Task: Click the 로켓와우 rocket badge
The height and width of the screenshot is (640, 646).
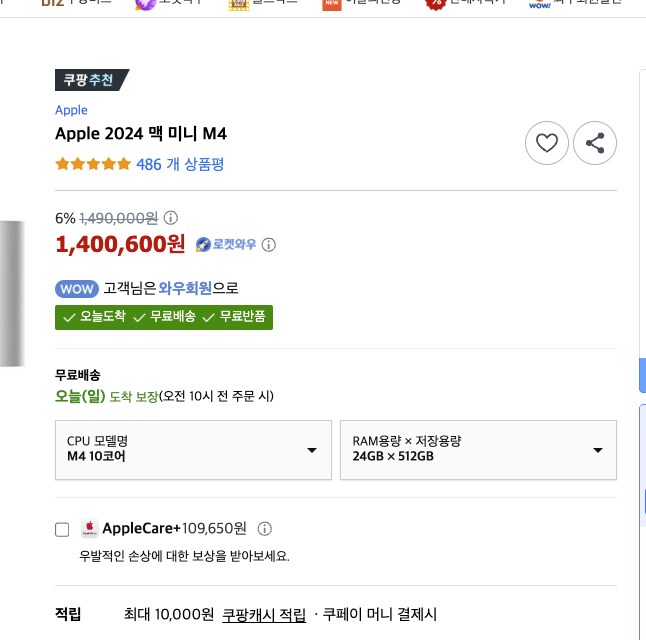Action: tap(225, 244)
